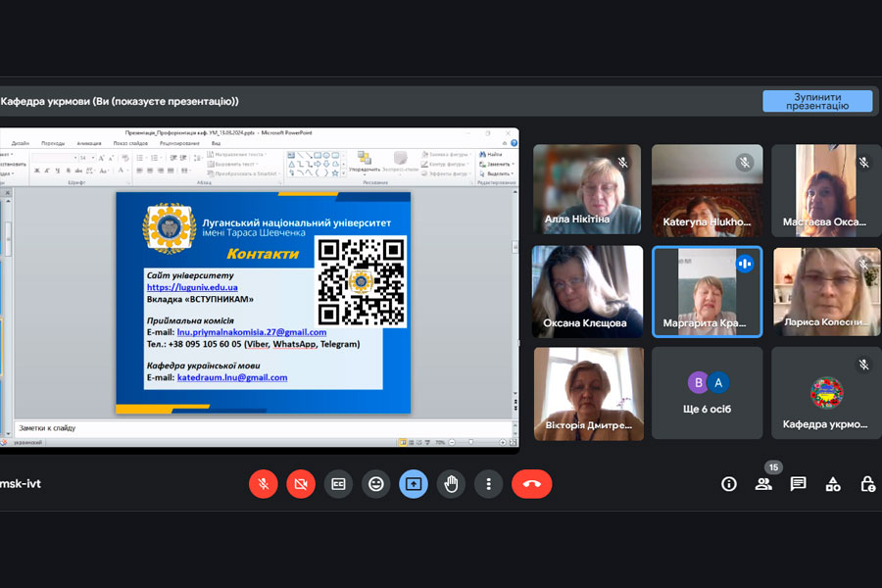Open the Ще 6 осіб tile
This screenshot has height=588, width=882.
click(x=707, y=393)
